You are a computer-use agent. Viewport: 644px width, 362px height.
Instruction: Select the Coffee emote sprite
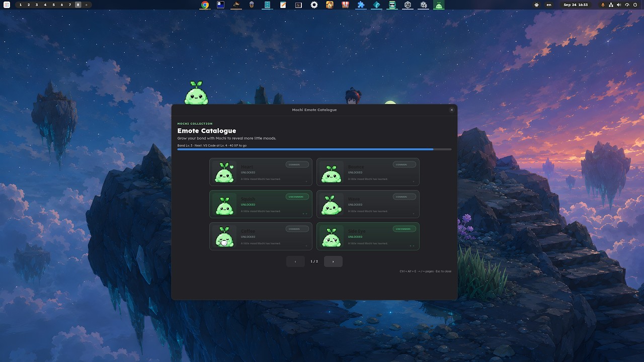(224, 236)
